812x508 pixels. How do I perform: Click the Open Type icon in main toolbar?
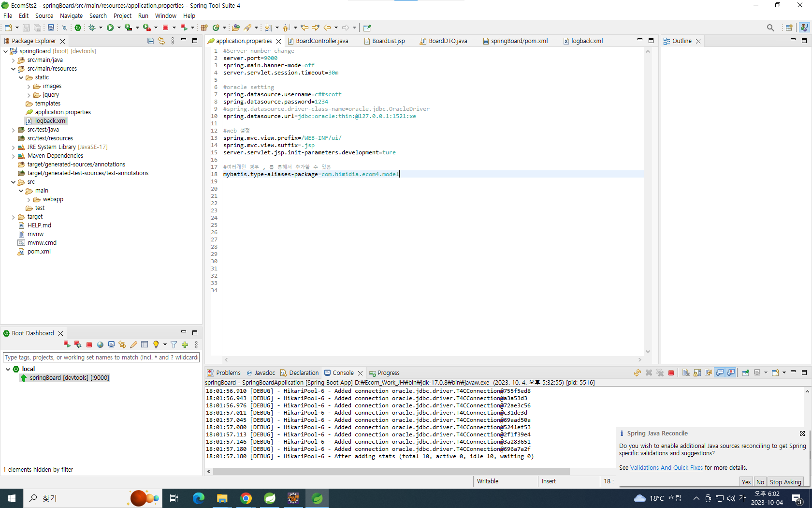(235, 28)
